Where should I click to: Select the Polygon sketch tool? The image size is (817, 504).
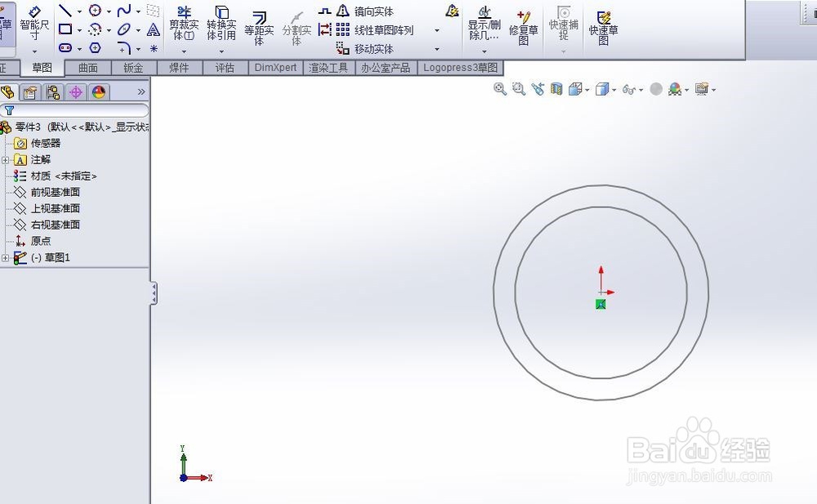pos(95,48)
